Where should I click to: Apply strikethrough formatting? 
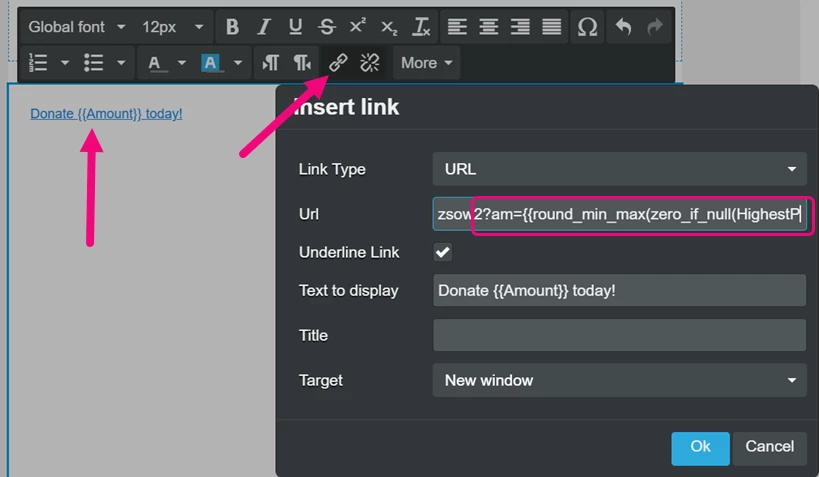pyautogui.click(x=327, y=27)
